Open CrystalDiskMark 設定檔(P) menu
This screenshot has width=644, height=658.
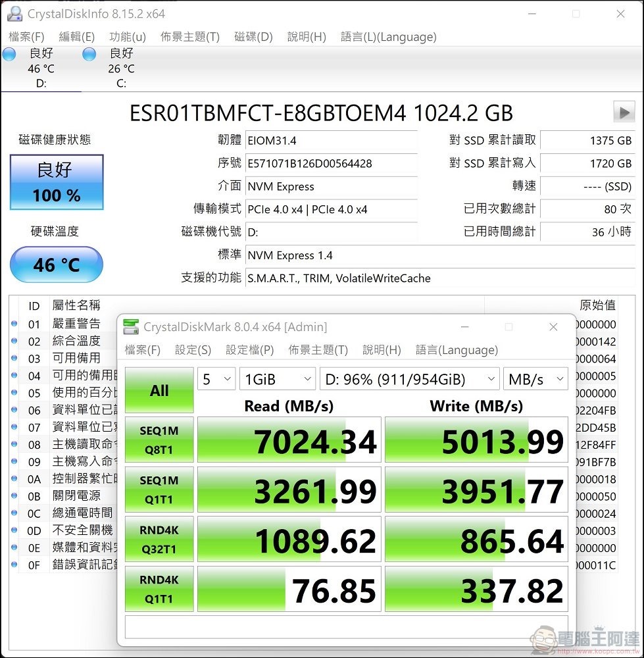tap(249, 350)
